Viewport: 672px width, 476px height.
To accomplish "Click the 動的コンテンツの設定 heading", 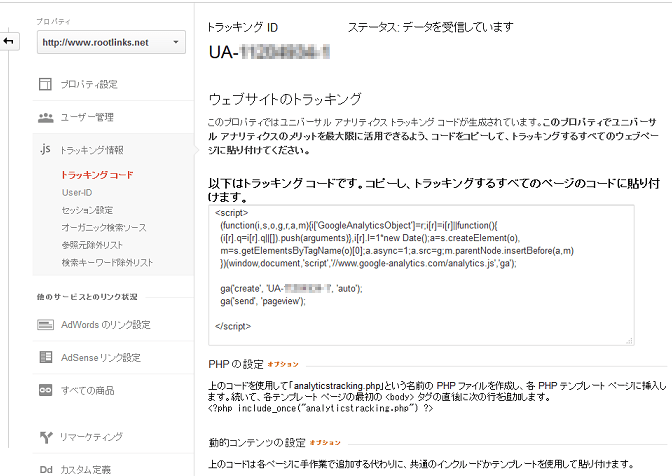I will pos(257,443).
